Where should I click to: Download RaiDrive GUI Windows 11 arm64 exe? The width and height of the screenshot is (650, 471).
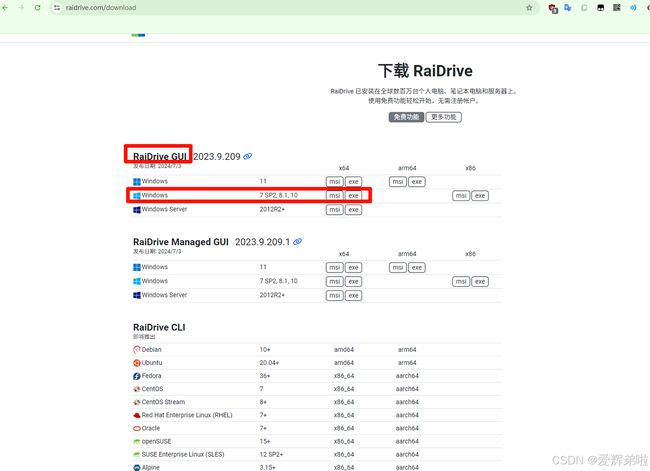(417, 182)
